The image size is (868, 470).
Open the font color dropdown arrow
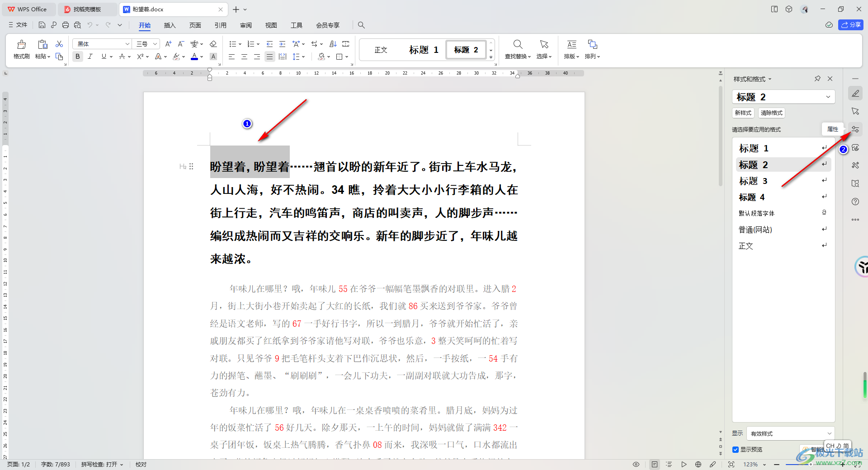[x=202, y=56]
